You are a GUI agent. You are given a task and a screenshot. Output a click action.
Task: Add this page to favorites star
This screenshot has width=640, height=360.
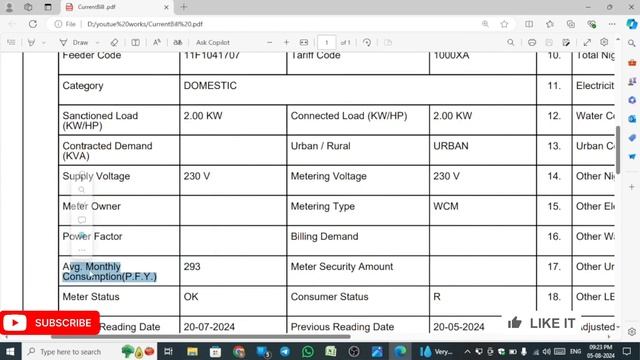pyautogui.click(x=504, y=24)
